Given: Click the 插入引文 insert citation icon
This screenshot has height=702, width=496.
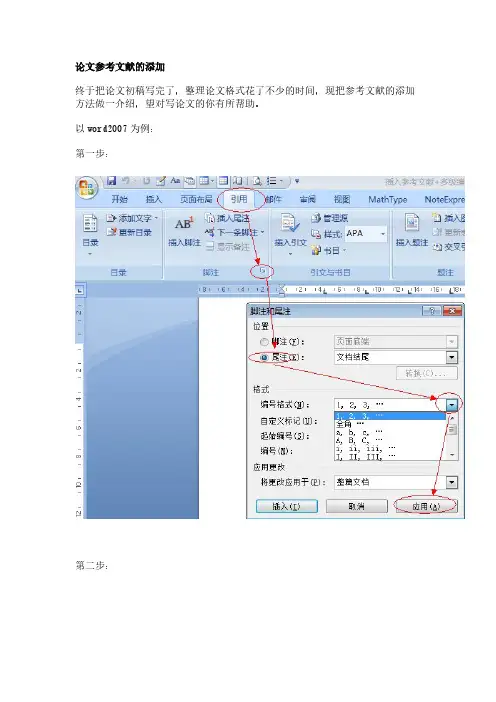Looking at the screenshot, I should click(290, 223).
